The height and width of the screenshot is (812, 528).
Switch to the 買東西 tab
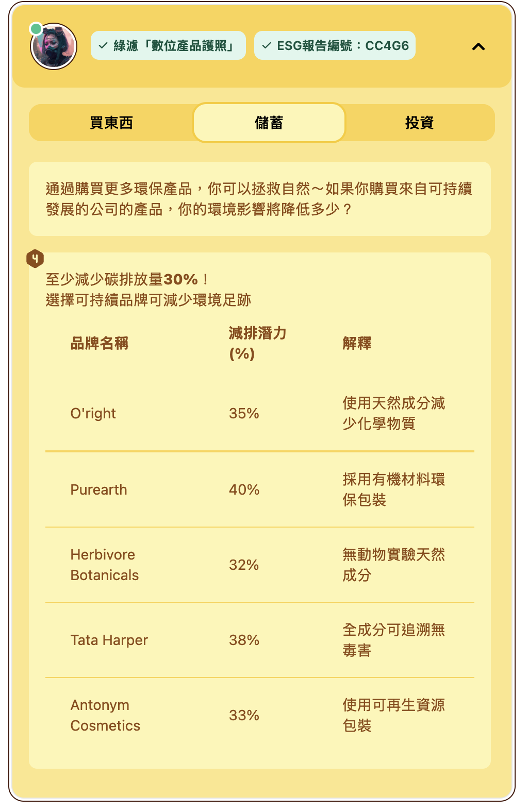tap(111, 123)
